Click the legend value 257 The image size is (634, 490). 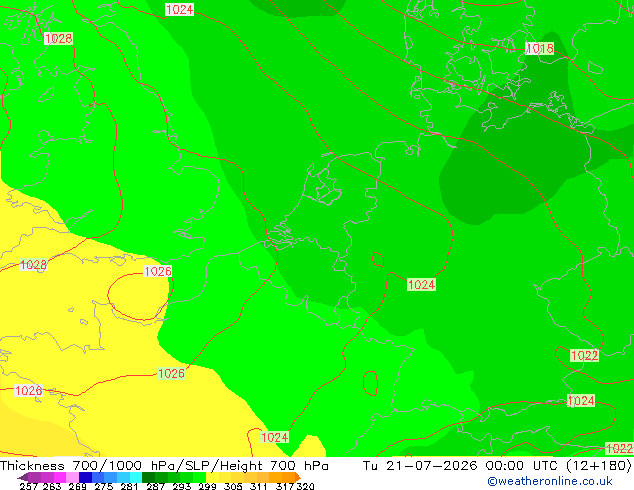coord(29,486)
